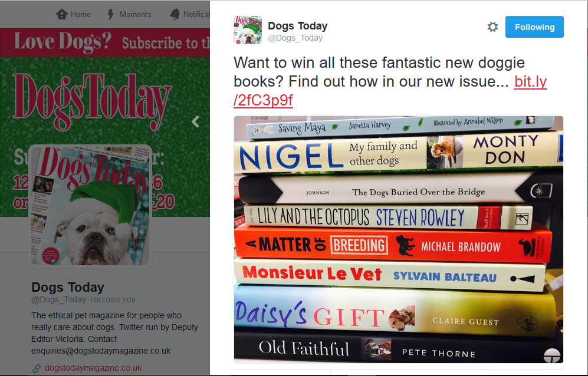Toggle the blue Following button

[x=534, y=27]
